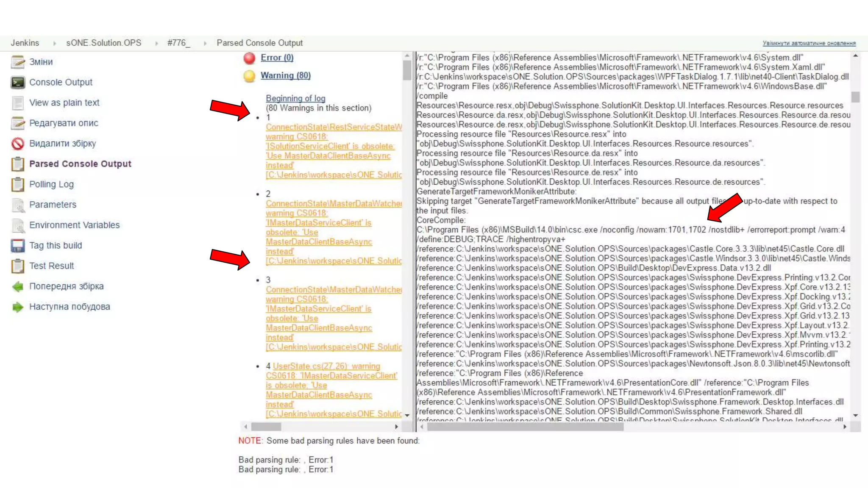The width and height of the screenshot is (868, 488).
Task: Open Parameters in the sidebar menu
Action: point(53,205)
